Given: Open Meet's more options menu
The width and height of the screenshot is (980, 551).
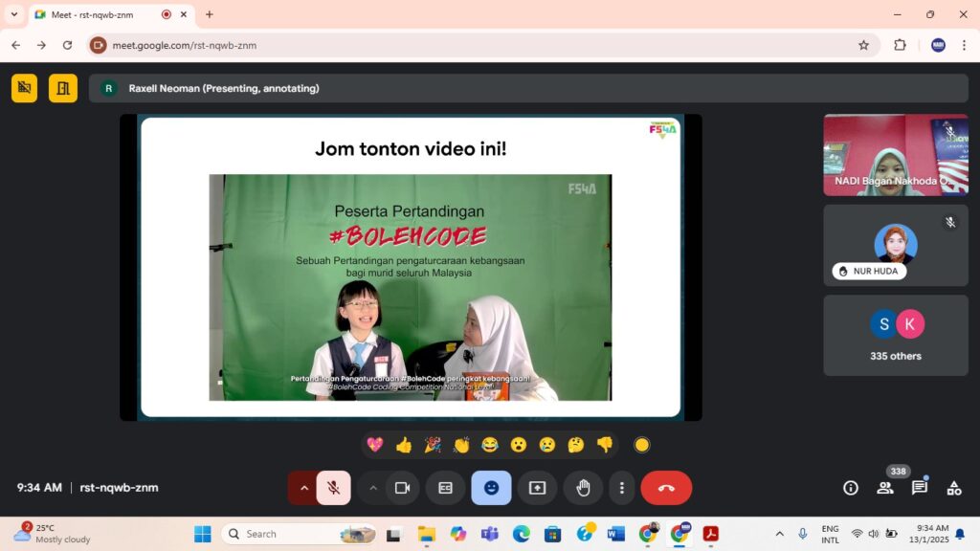Looking at the screenshot, I should [622, 488].
